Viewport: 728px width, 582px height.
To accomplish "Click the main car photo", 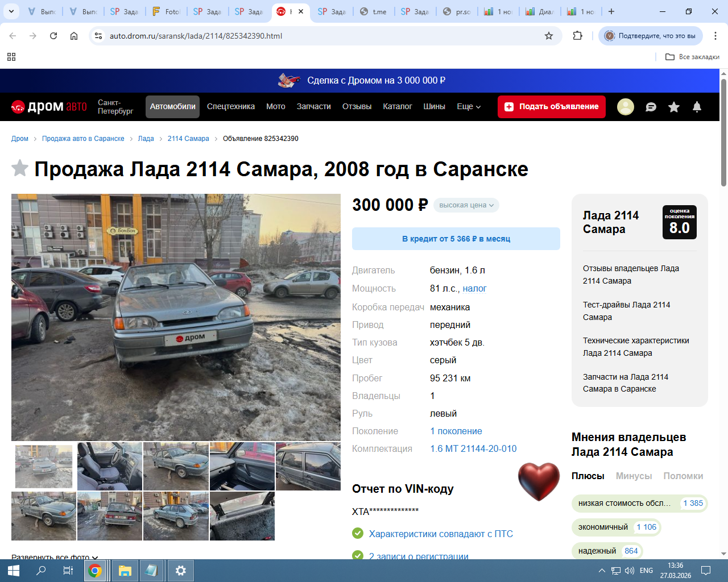I will point(176,317).
